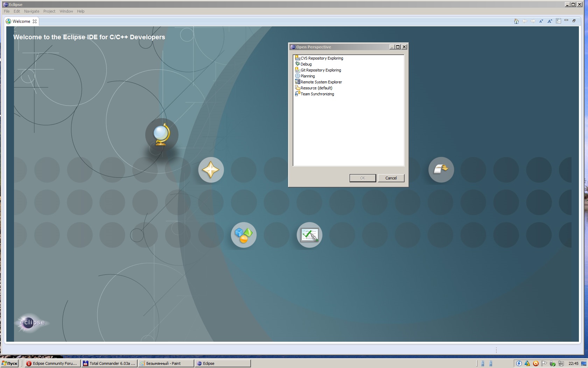Image resolution: width=588 pixels, height=368 pixels.
Task: Open the What's New star icon
Action: (211, 170)
